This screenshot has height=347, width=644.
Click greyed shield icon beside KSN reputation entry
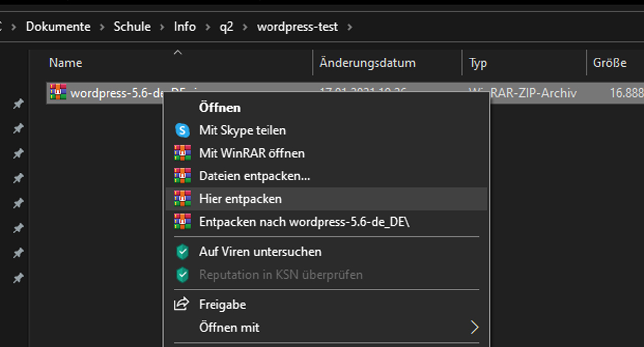[182, 275]
